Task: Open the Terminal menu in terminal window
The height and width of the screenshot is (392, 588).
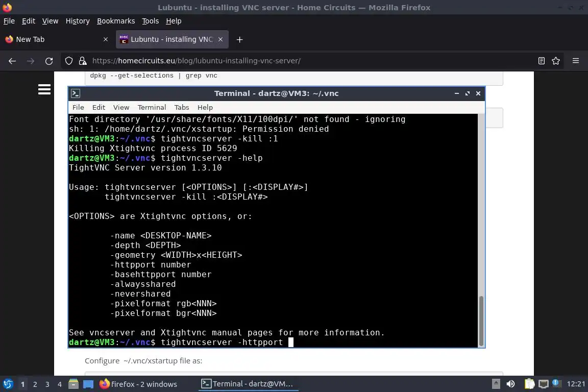Action: coord(152,107)
